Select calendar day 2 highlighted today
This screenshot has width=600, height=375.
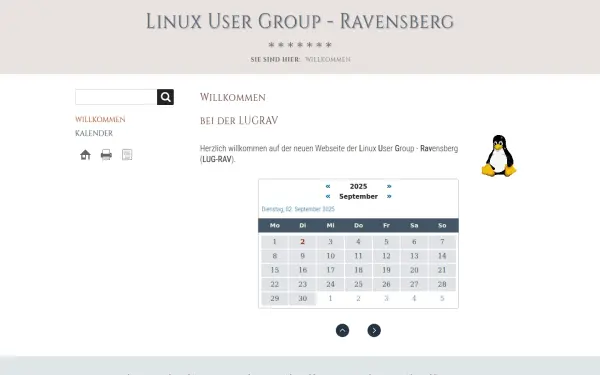point(303,242)
